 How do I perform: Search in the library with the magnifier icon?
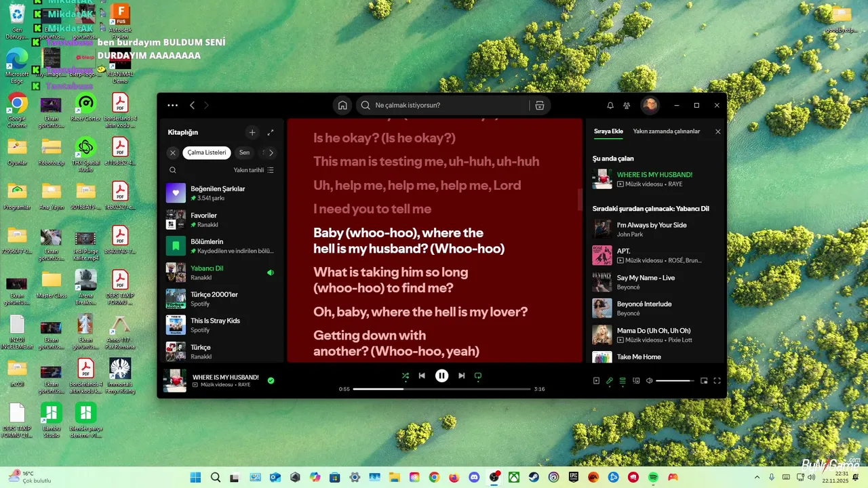tap(173, 170)
